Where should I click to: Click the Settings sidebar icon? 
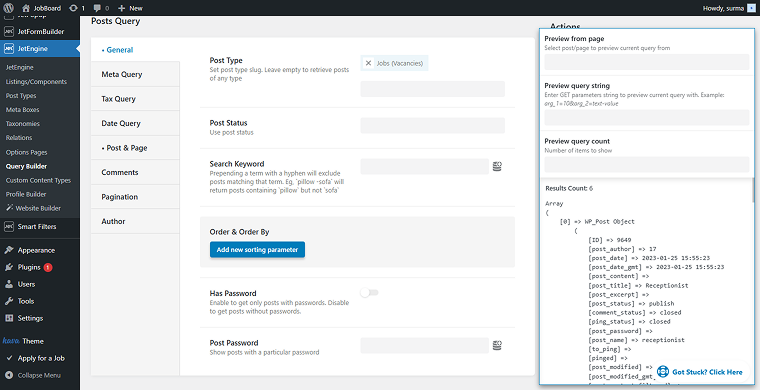coord(9,318)
